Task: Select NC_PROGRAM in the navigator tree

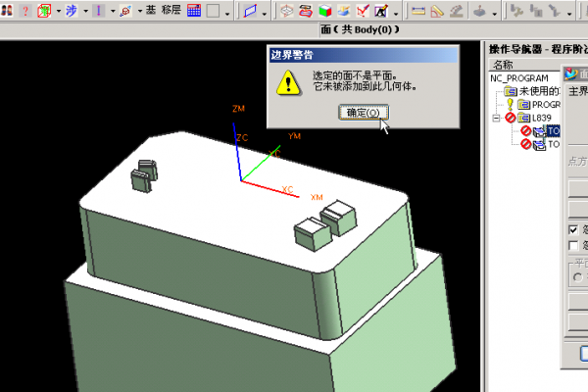Action: 519,78
